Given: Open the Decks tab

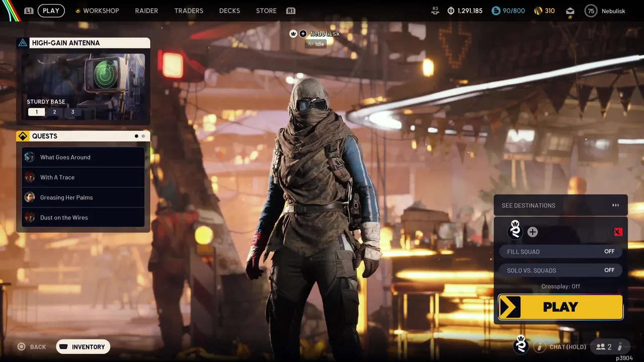Looking at the screenshot, I should tap(229, 11).
